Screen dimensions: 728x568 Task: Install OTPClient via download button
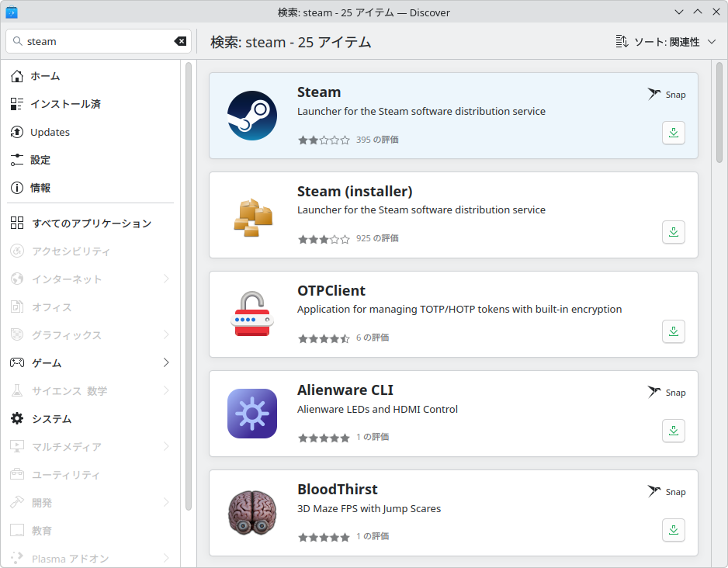673,331
